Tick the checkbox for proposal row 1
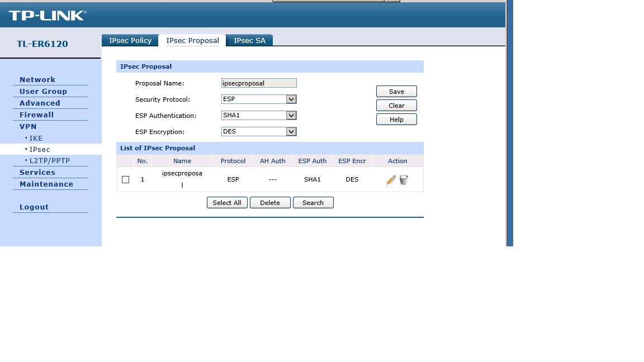The image size is (644, 362). click(125, 180)
